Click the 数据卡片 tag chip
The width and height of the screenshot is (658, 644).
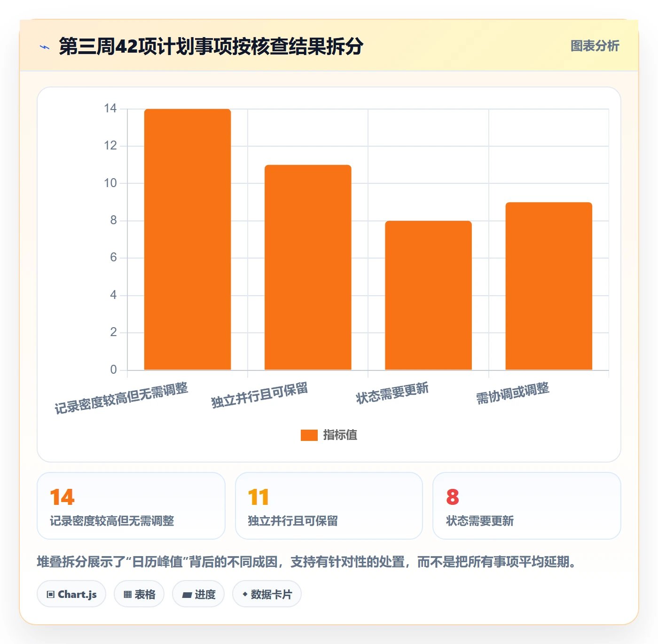coord(267,594)
